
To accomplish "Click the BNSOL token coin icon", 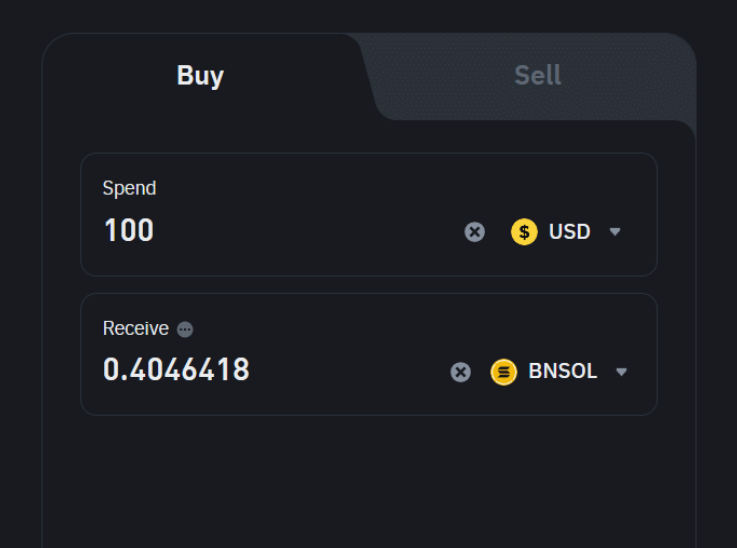I will click(x=504, y=372).
